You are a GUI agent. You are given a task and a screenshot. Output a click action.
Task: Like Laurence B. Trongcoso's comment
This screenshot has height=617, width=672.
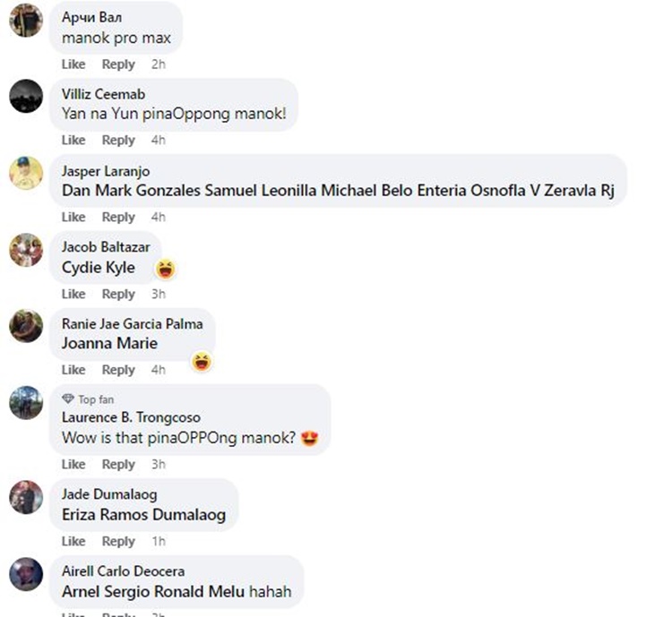pos(73,465)
